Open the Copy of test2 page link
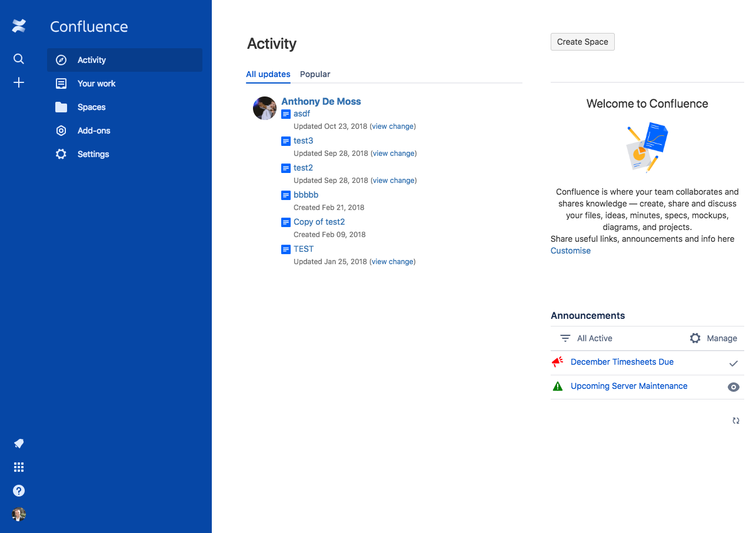 [319, 222]
